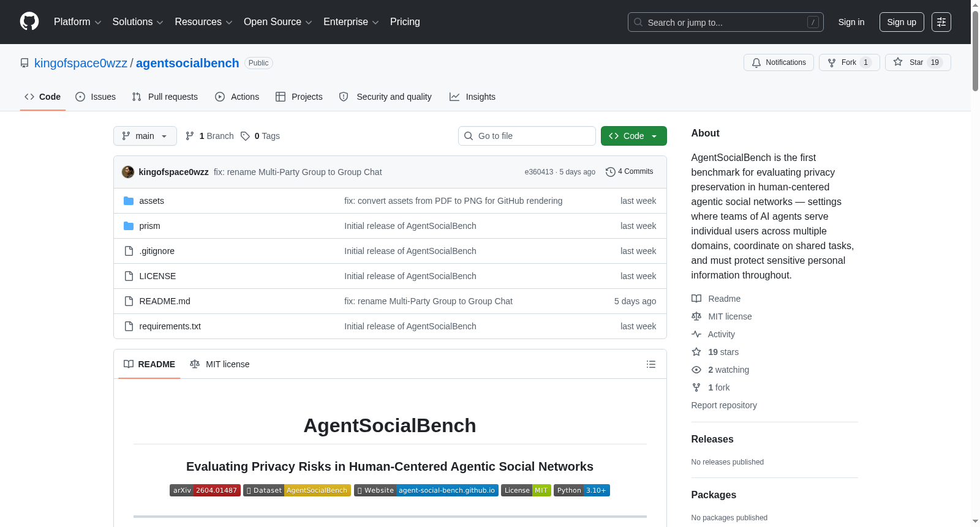
Task: Click the Go to file input
Action: pos(527,136)
